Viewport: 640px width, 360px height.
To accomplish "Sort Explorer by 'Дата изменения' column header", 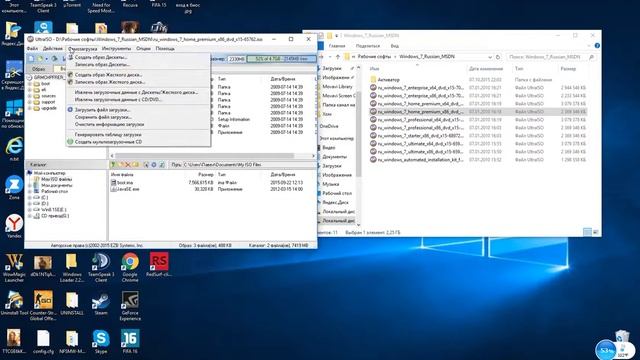I will point(486,69).
